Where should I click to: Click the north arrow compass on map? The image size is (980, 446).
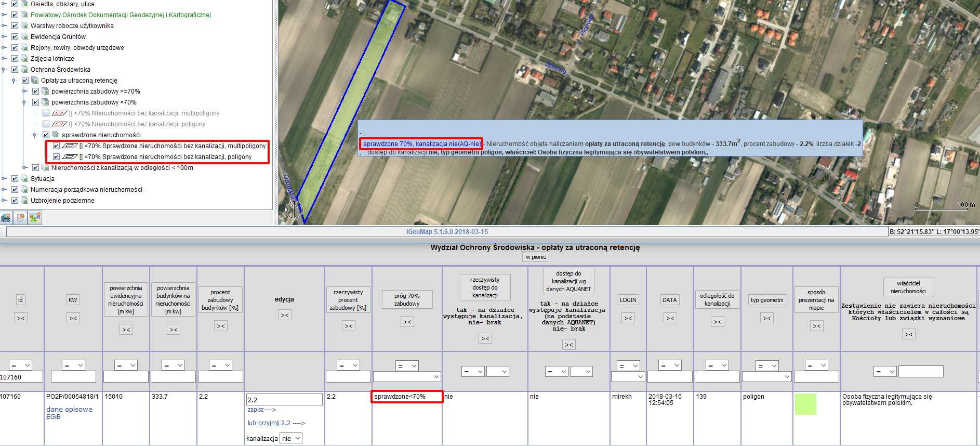pyautogui.click(x=294, y=209)
